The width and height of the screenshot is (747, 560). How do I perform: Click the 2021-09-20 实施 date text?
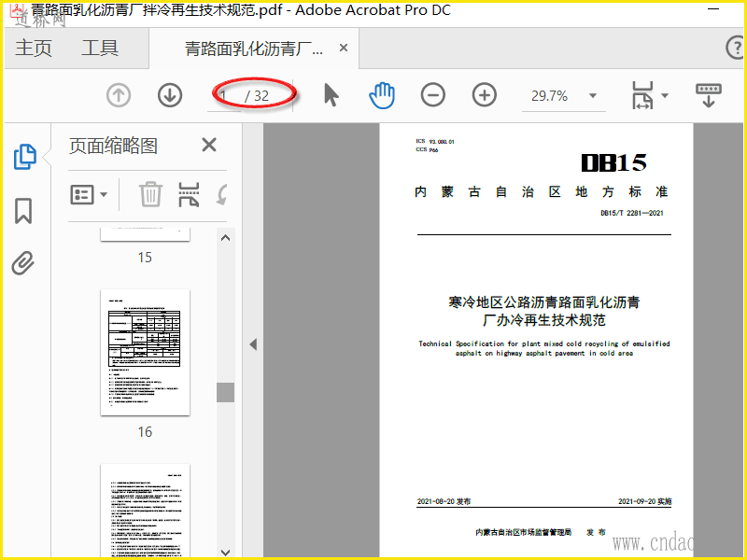tap(645, 501)
